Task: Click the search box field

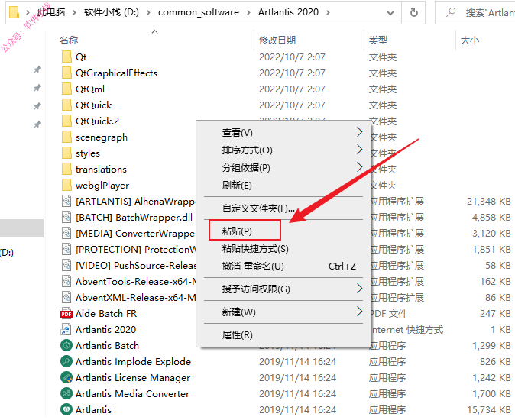Action: pyautogui.click(x=475, y=12)
